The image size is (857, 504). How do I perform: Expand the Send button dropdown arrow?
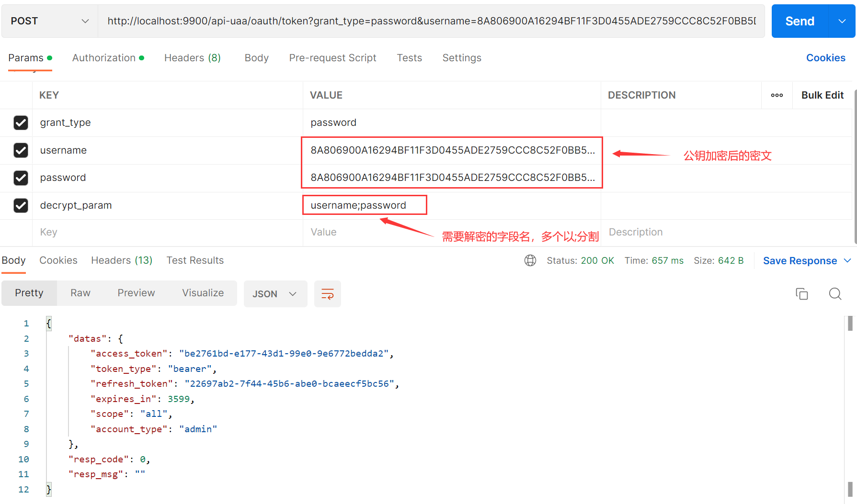[x=842, y=21]
